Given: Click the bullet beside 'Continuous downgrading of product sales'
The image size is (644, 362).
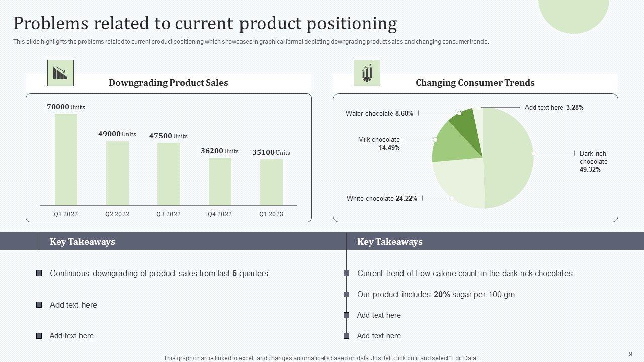Looking at the screenshot, I should tap(39, 274).
